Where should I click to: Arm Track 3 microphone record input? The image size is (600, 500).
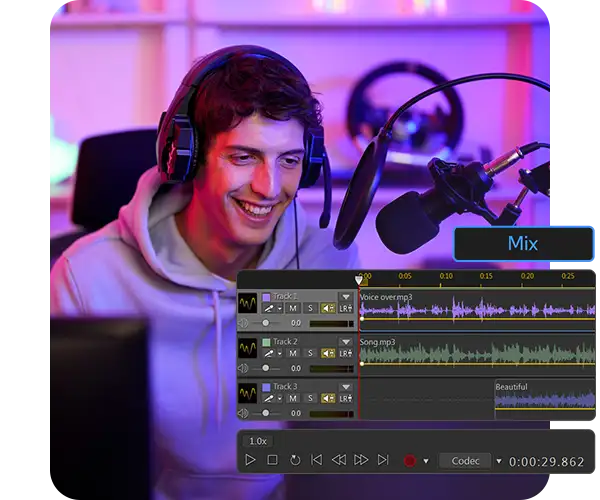tap(269, 399)
